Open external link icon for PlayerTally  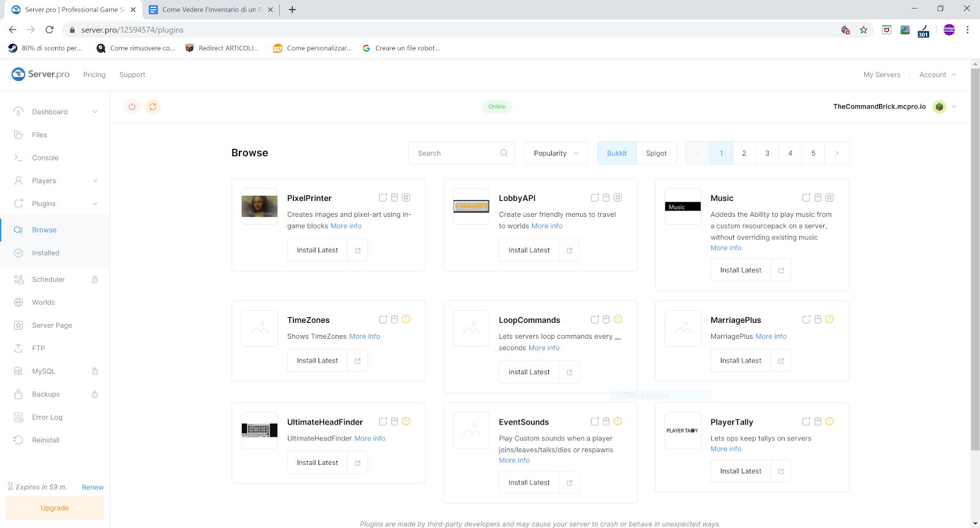781,471
